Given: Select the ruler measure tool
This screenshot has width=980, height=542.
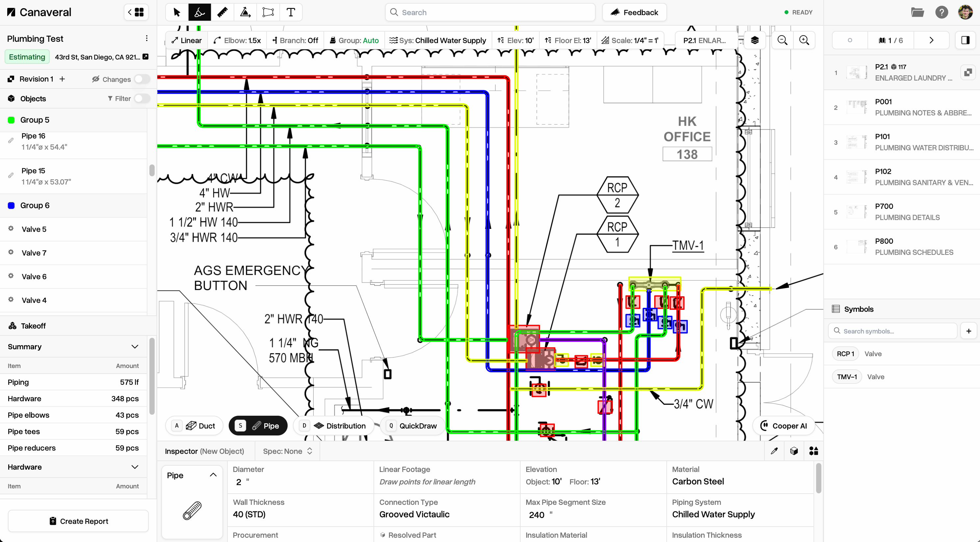Looking at the screenshot, I should [x=222, y=12].
